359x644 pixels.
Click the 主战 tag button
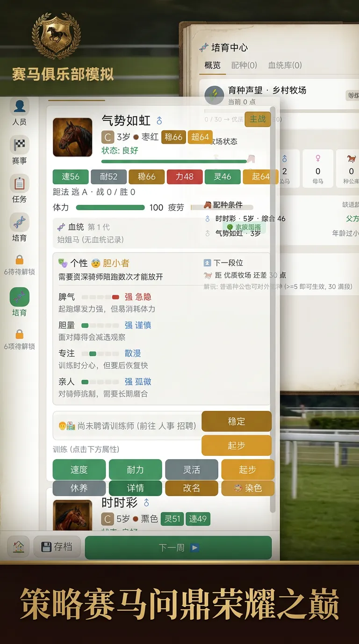pyautogui.click(x=258, y=119)
